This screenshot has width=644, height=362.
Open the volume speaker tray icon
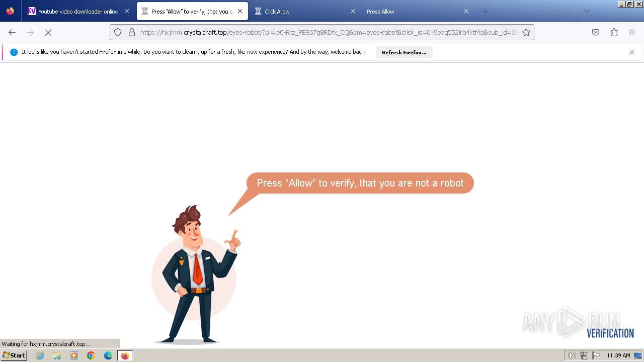572,355
